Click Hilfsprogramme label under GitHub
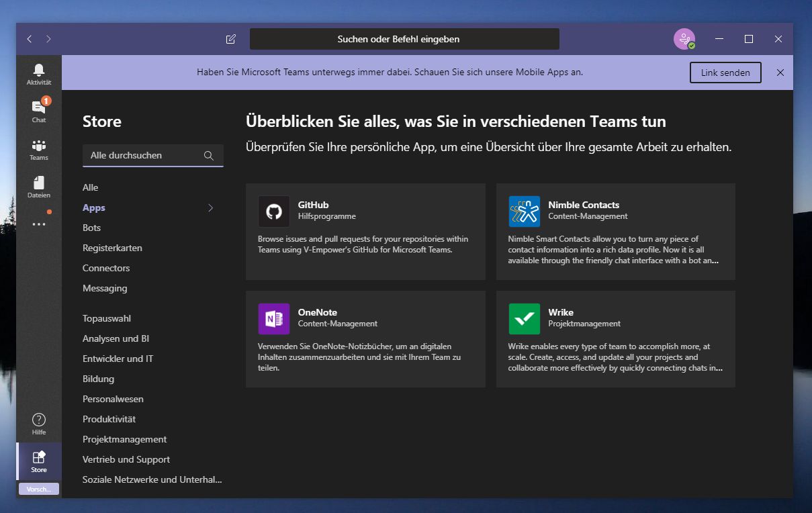 (x=327, y=216)
